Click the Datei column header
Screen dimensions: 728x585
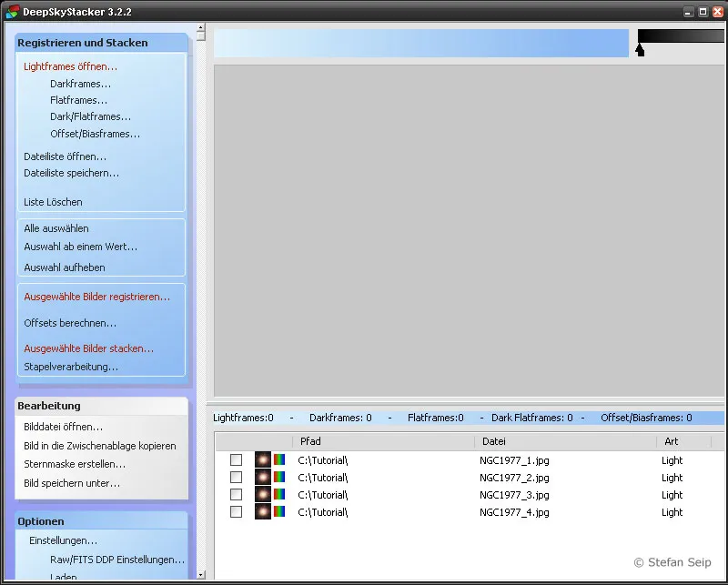[x=565, y=441]
